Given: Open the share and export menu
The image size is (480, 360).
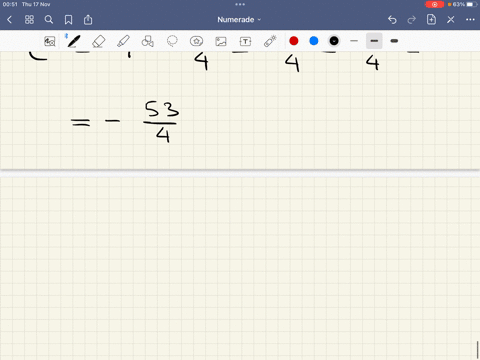Looking at the screenshot, I should (x=88, y=20).
